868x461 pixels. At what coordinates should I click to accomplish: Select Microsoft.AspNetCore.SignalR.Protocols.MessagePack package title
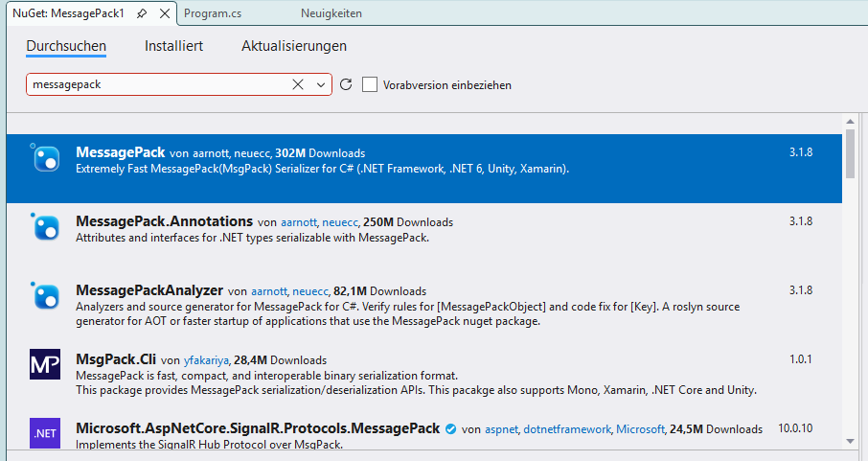click(x=258, y=428)
